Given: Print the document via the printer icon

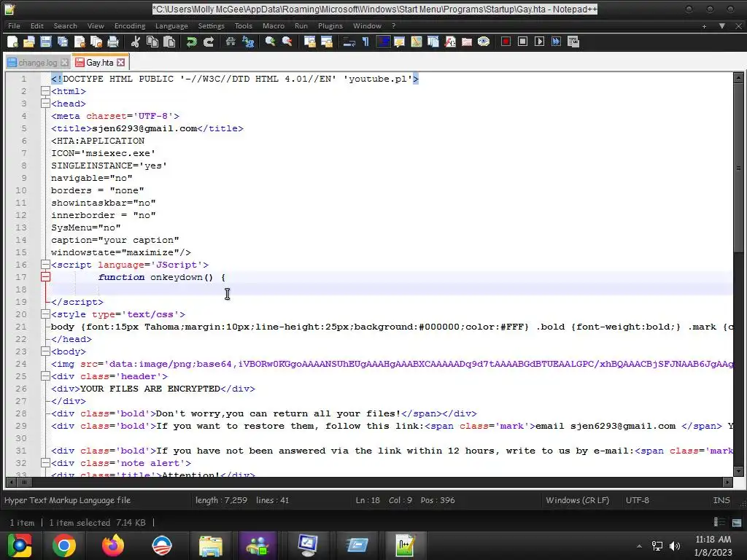Looking at the screenshot, I should 113,42.
